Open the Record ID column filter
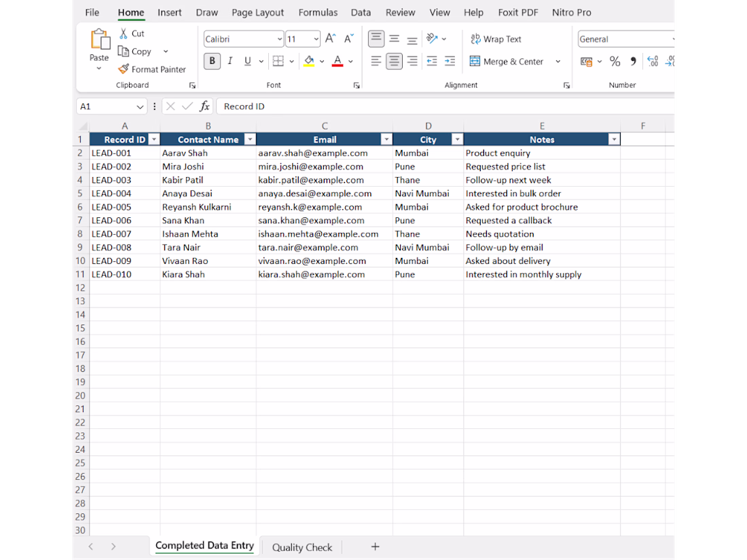Image resolution: width=747 pixels, height=560 pixels. (154, 140)
